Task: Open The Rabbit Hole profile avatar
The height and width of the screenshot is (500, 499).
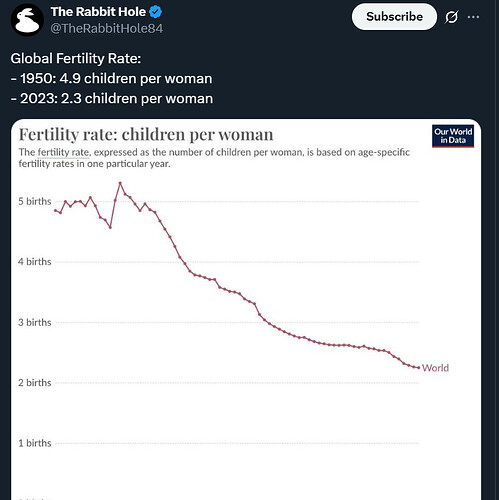Action: pyautogui.click(x=27, y=20)
